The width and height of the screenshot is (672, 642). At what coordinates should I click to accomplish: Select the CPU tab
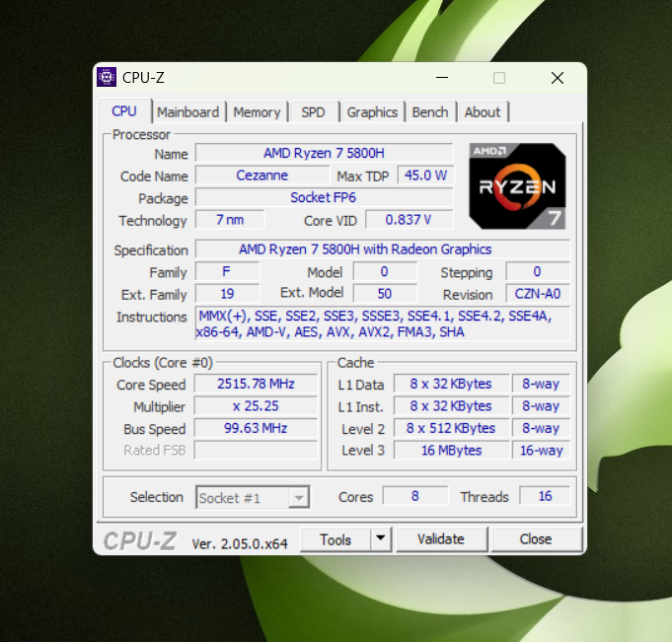124,111
